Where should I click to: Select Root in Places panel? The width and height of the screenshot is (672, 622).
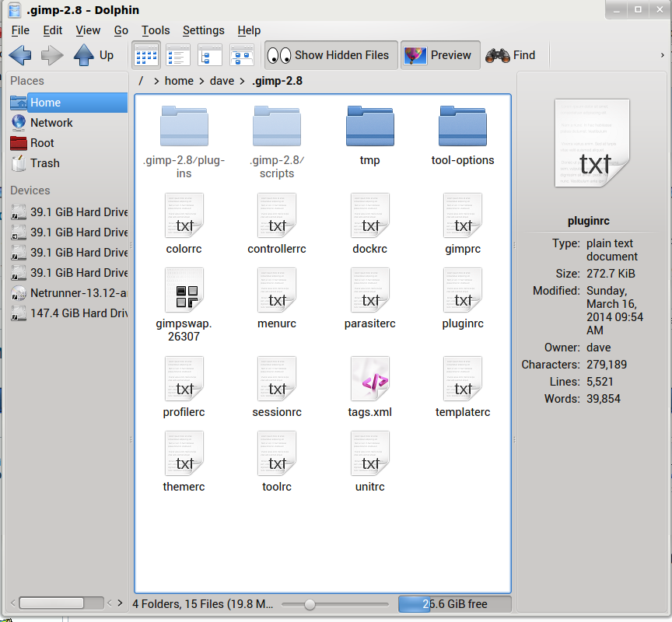point(68,142)
